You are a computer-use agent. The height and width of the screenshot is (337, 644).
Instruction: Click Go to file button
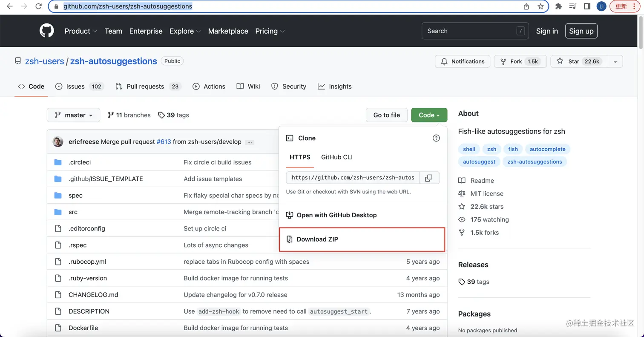(x=387, y=115)
